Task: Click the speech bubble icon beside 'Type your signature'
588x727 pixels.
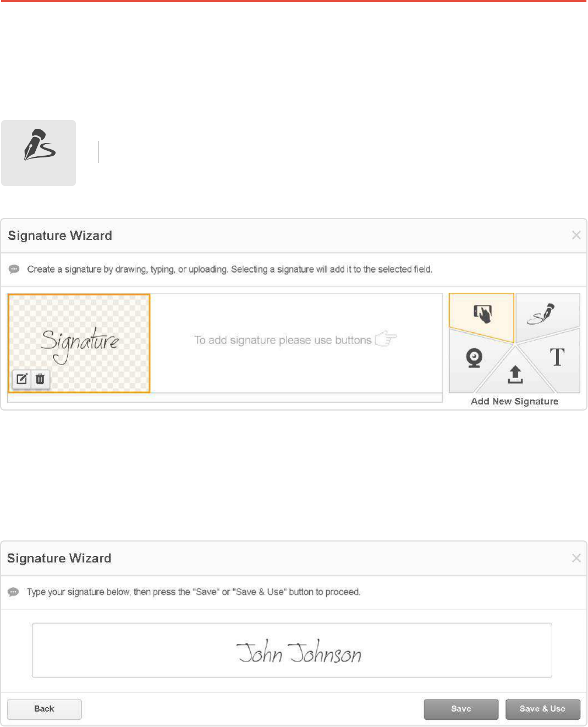Action: point(14,592)
